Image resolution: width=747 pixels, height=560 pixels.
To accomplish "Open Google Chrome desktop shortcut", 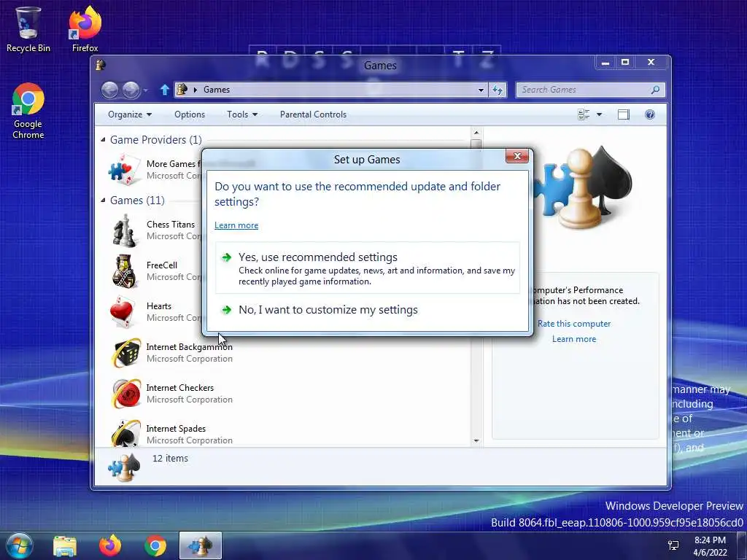I will [28, 111].
